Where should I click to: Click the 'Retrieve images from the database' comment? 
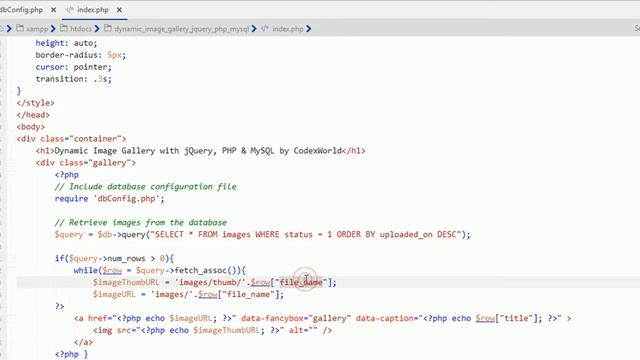coord(141,223)
